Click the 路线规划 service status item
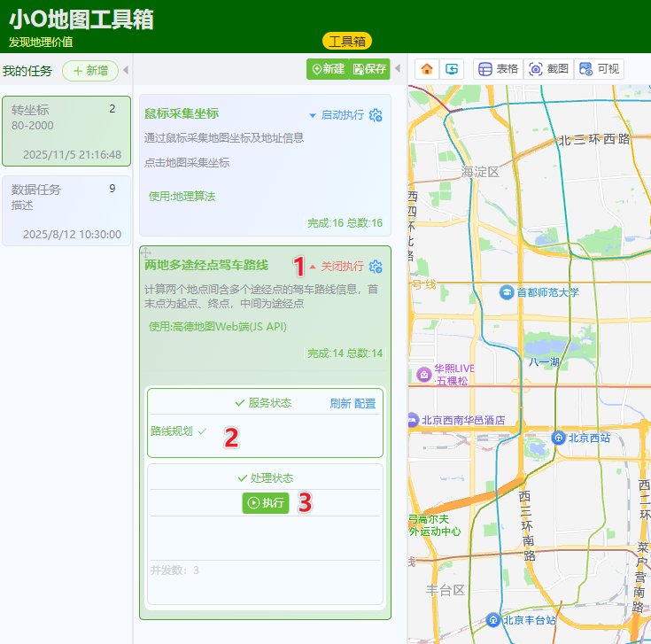This screenshot has height=644, width=651. coord(179,431)
